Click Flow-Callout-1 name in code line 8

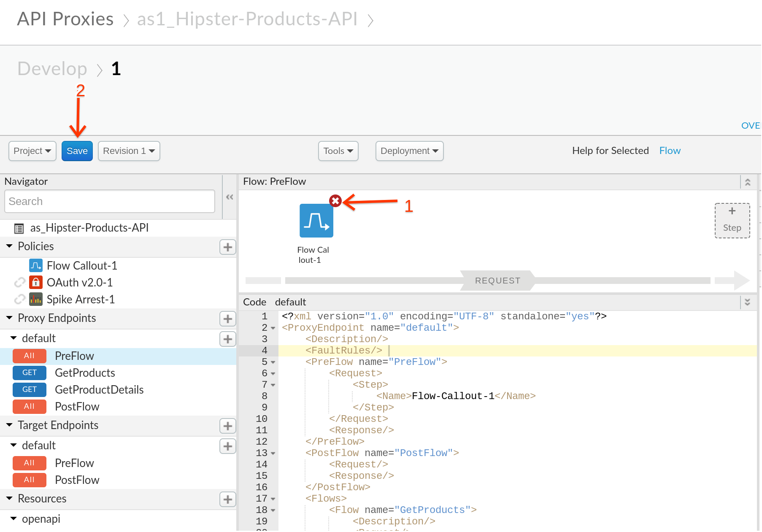click(x=453, y=396)
